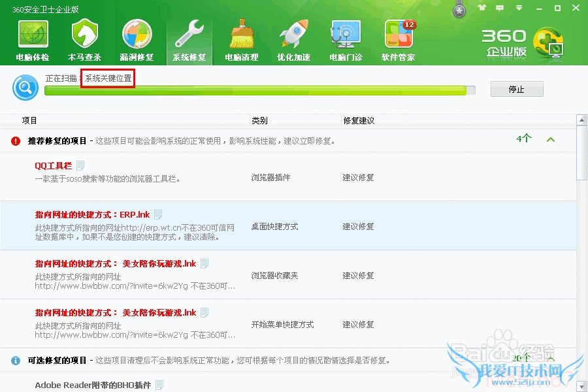Click the 类别 column header

click(x=259, y=120)
